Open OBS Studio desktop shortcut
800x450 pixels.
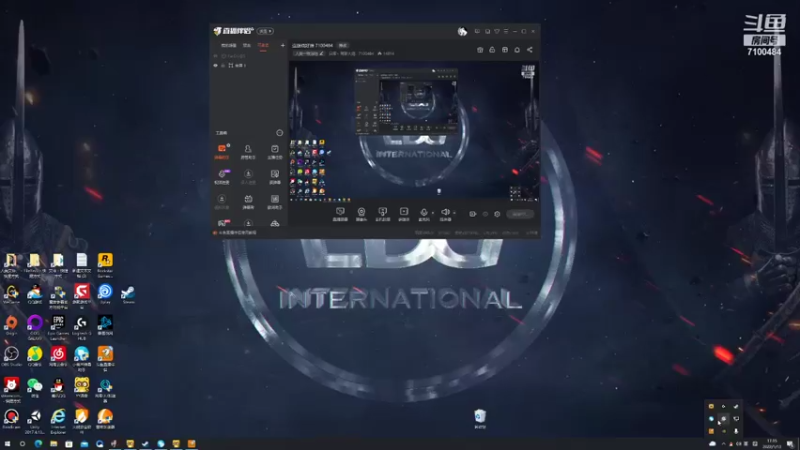(x=11, y=356)
